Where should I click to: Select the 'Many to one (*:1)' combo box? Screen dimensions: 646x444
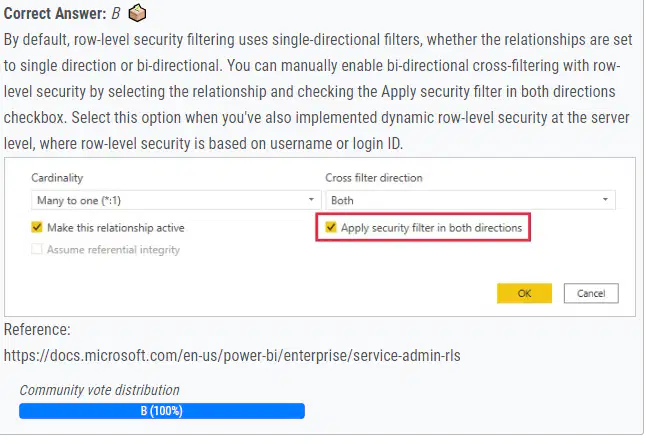(176, 200)
